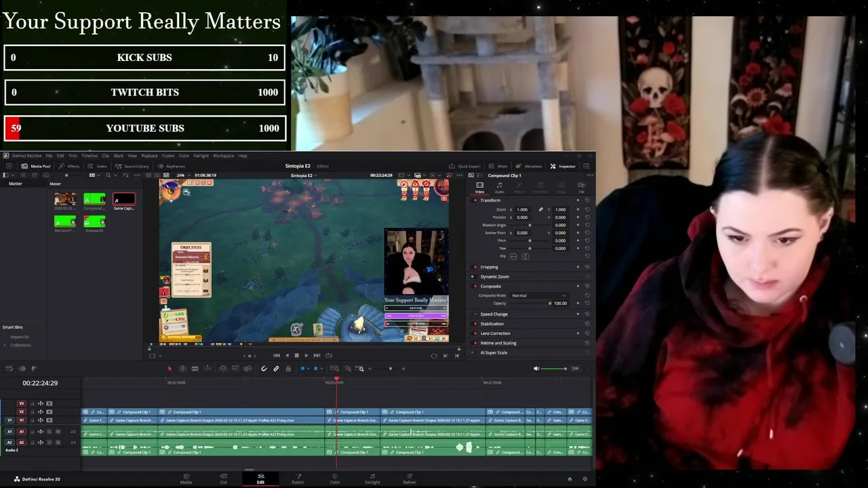This screenshot has width=868, height=488.
Task: Mute audio track A1
Action: 58,432
